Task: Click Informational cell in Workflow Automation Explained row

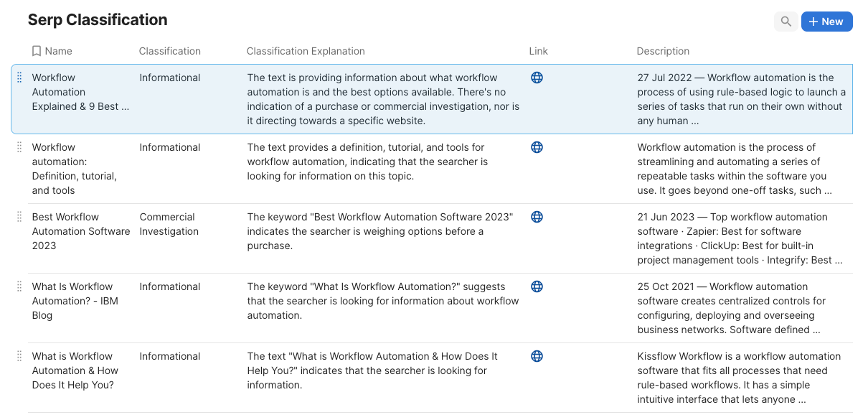Action: point(170,78)
